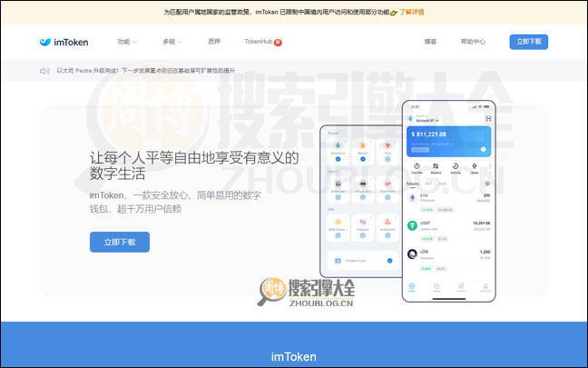Click the My Profile tab icon in phone bottom bar

[485, 287]
